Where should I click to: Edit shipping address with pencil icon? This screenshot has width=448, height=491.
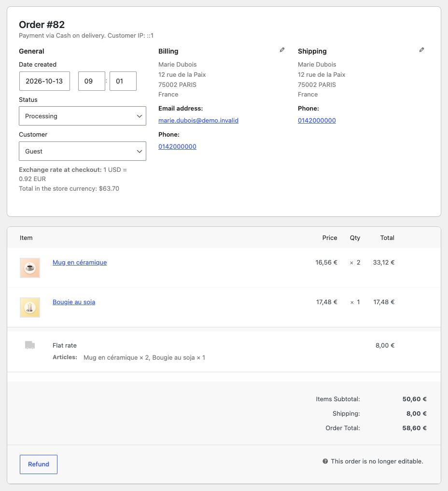[422, 50]
